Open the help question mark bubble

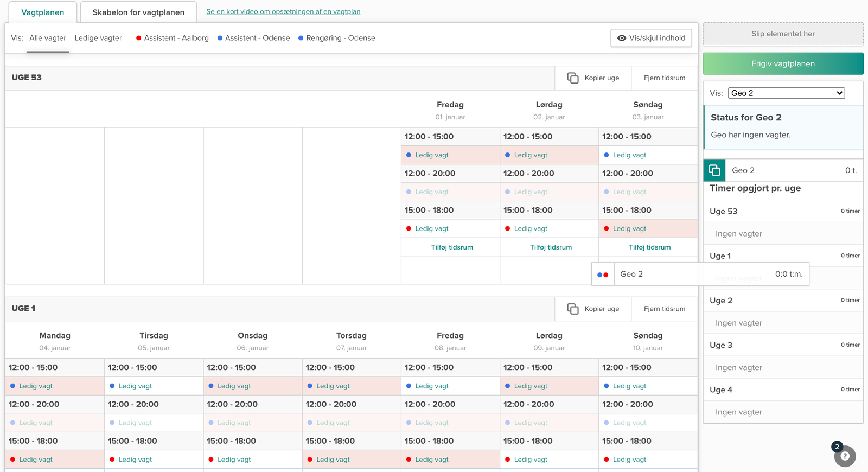tap(845, 456)
